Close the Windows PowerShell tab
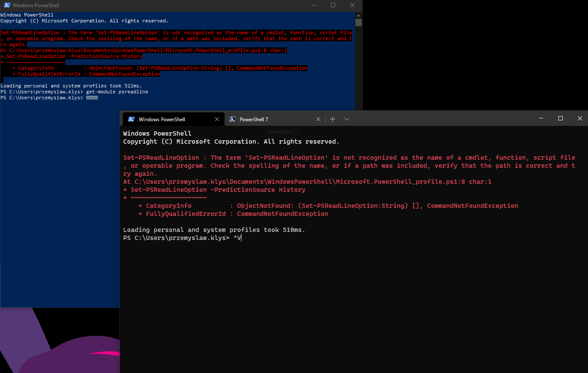The width and height of the screenshot is (588, 373). tap(217, 119)
